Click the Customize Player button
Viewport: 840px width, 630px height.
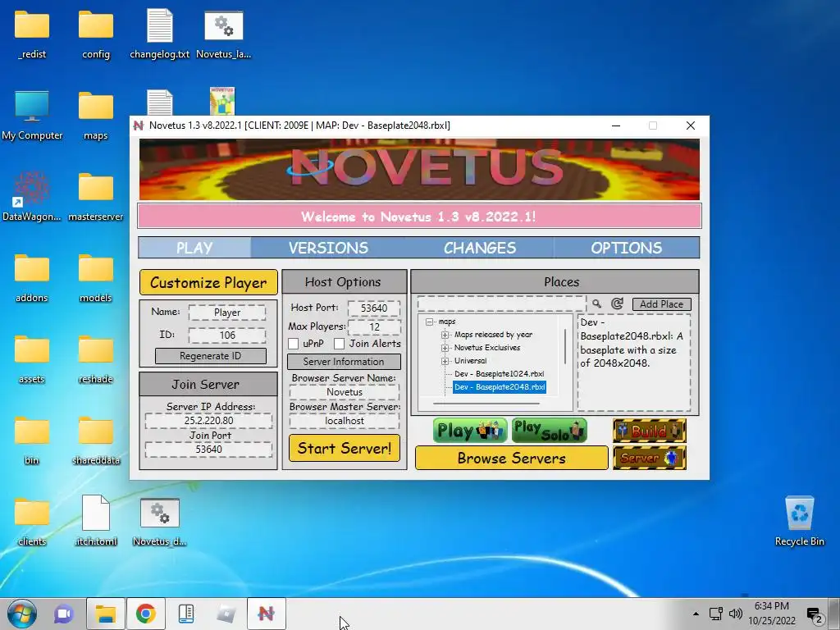(208, 282)
